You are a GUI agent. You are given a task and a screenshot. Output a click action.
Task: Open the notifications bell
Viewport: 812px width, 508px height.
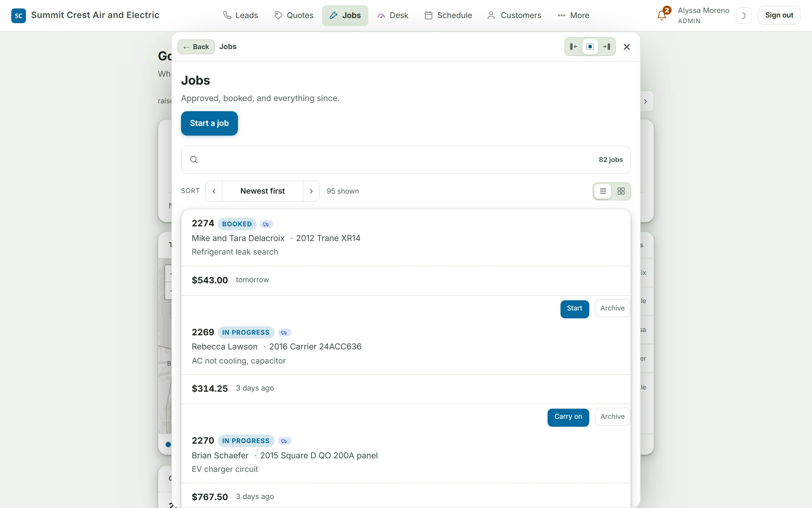click(x=662, y=15)
